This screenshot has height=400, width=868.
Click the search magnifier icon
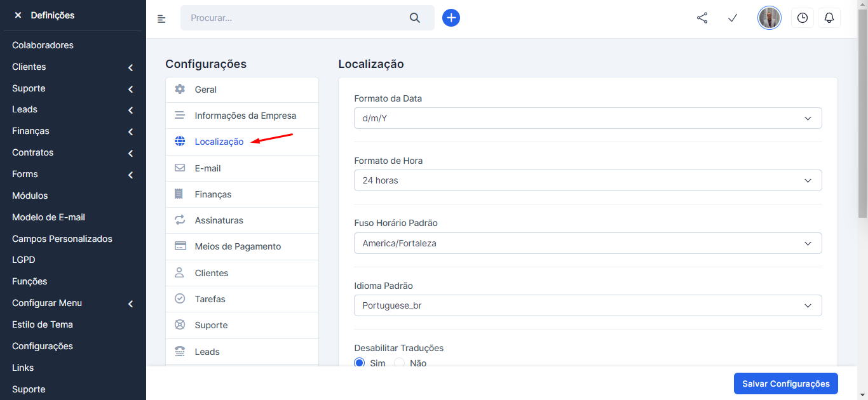(415, 18)
